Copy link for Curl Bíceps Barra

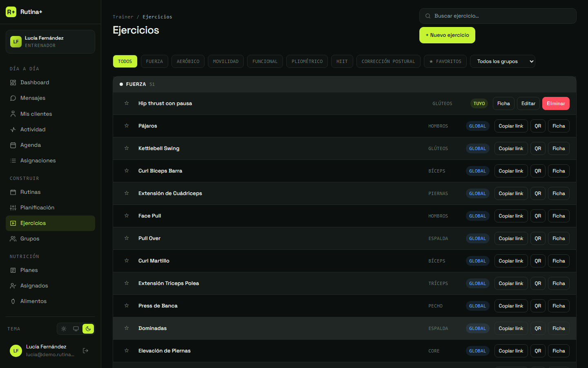click(x=511, y=171)
